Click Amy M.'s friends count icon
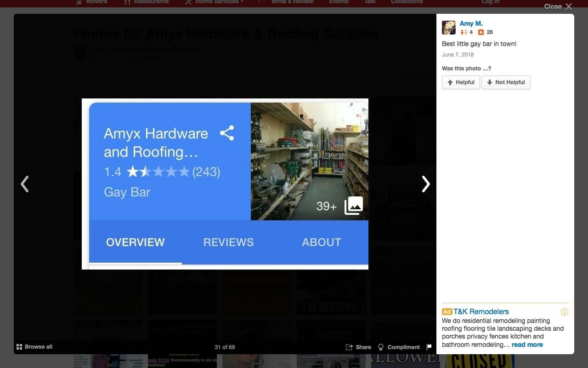Viewport: 588px width, 368px height. pyautogui.click(x=464, y=32)
